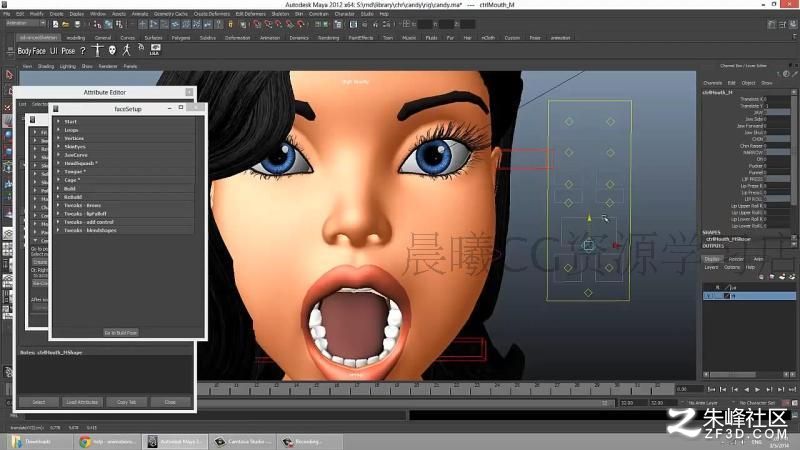Click the Autodesk Maya taskbar button

[176, 442]
